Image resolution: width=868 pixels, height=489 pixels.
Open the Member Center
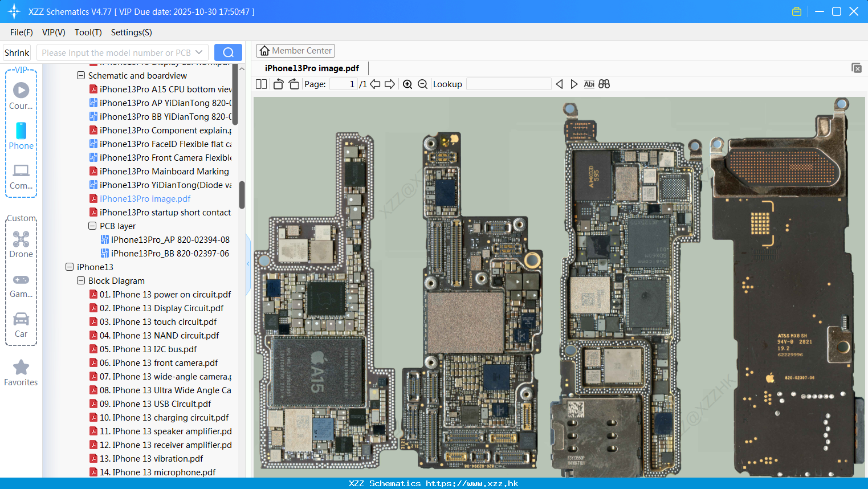click(295, 51)
